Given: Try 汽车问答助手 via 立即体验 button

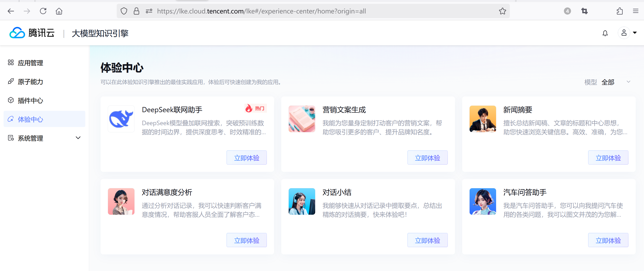Looking at the screenshot, I should [x=608, y=240].
